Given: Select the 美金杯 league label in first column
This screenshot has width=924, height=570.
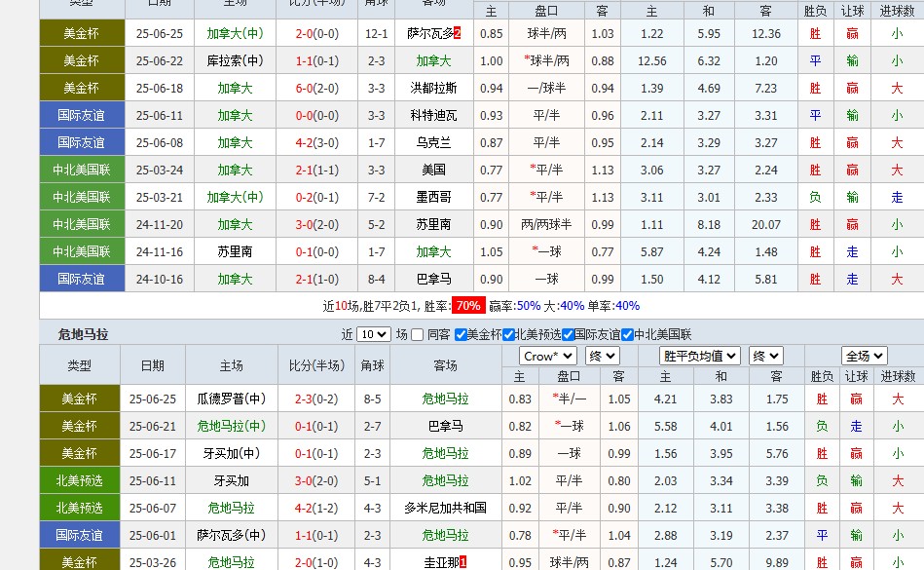Looking at the screenshot, I should [x=82, y=32].
